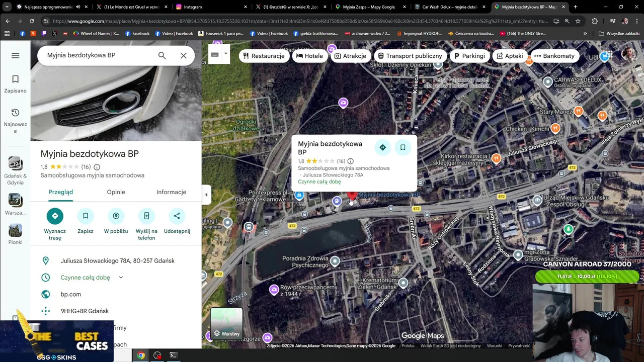Open the Najnowsze recent history panel
This screenshot has height=362, width=644.
coord(15,121)
